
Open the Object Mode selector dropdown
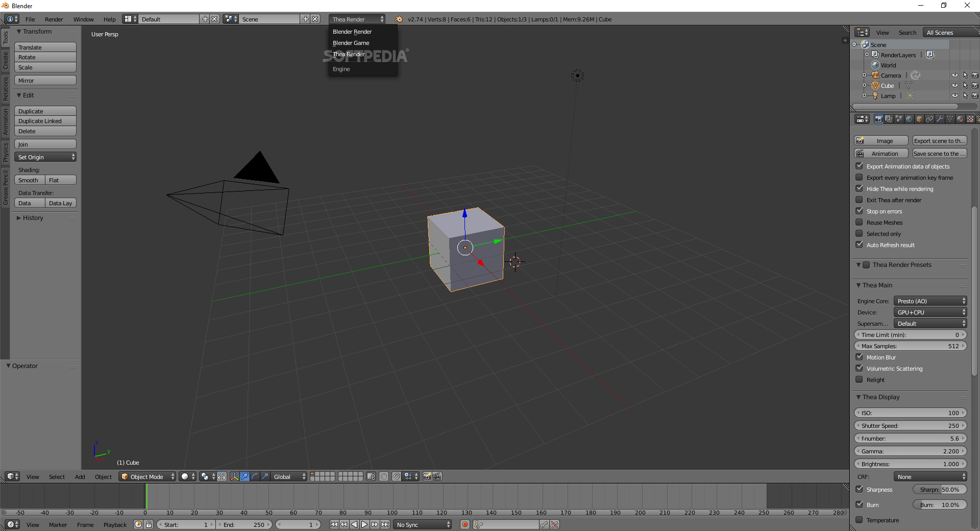[x=147, y=476]
